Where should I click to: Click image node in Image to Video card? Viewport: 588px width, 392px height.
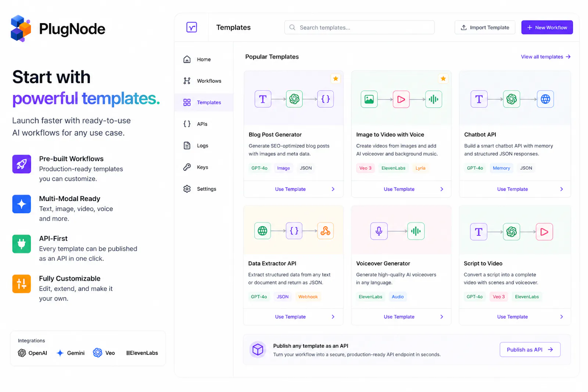(x=369, y=99)
